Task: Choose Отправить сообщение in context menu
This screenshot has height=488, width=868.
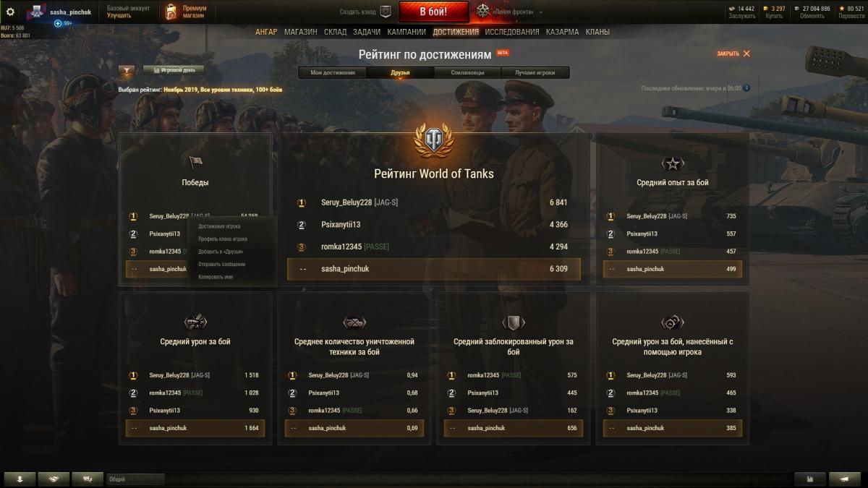Action: coord(221,264)
